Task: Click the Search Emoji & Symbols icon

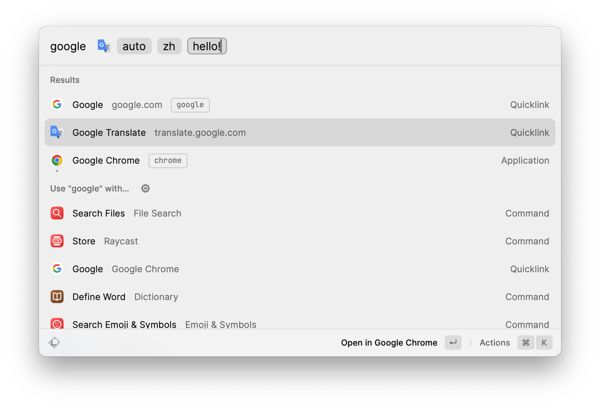Action: click(57, 324)
